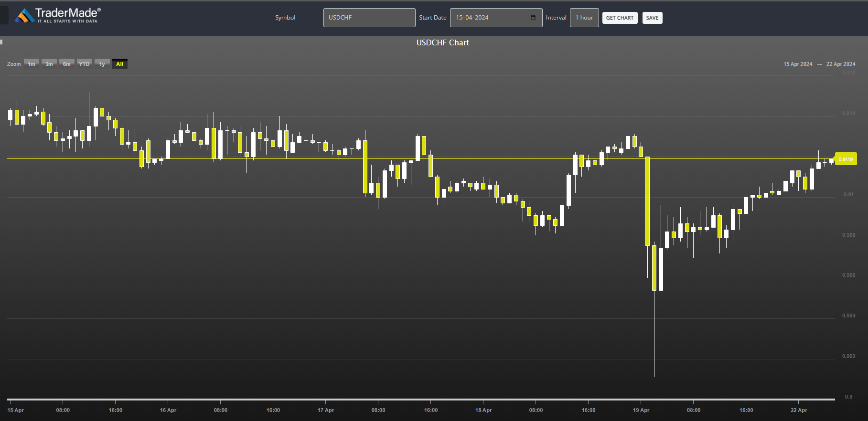Open the Interval dropdown showing 1 hour

coord(584,18)
